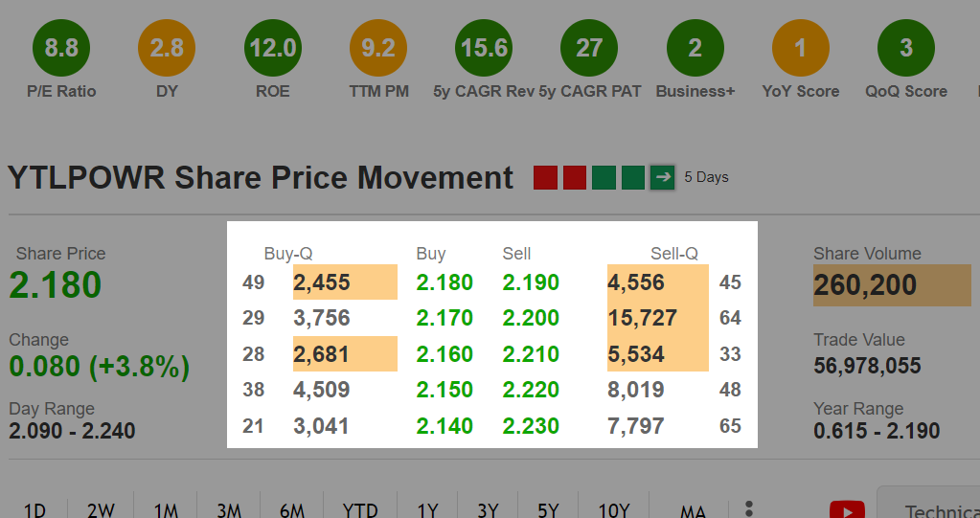Click the P/E Ratio 8.8 score circle
This screenshot has width=980, height=518.
61,48
